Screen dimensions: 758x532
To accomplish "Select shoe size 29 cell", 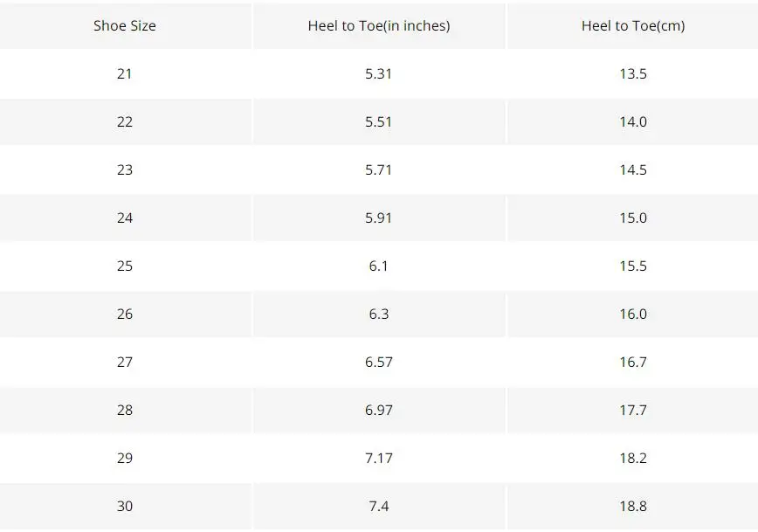I will point(125,458).
